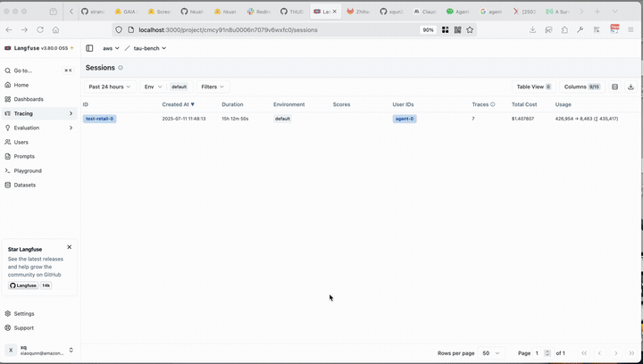Expand the Filters dropdown
This screenshot has width=643, height=364.
click(x=213, y=87)
